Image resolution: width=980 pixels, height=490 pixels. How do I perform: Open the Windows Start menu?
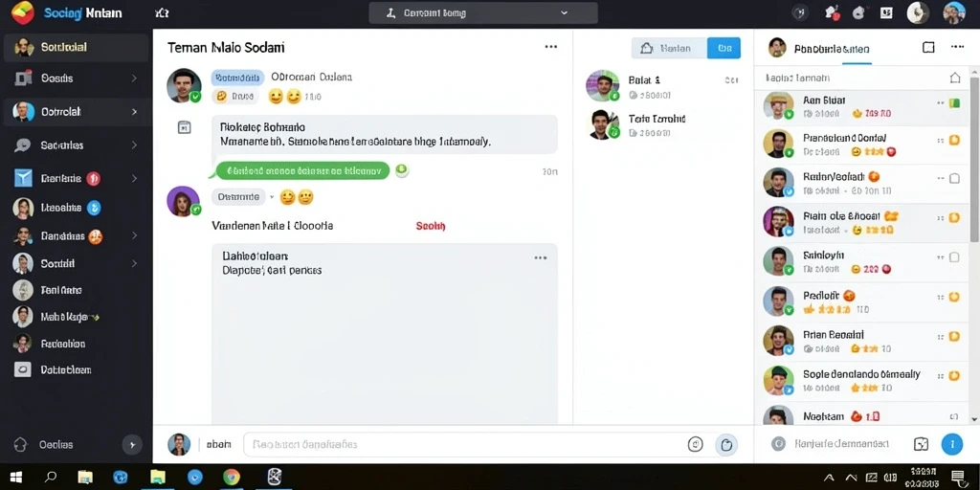[16, 478]
